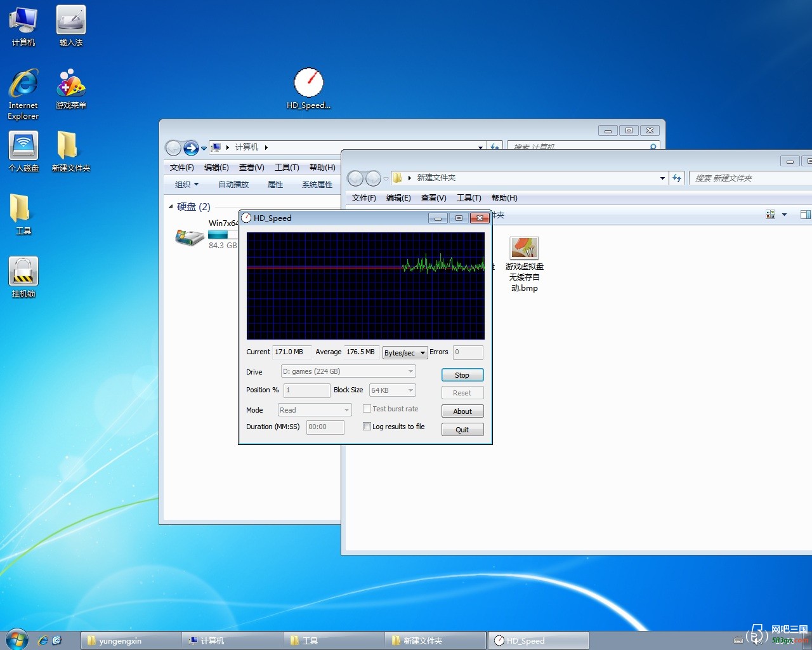The height and width of the screenshot is (650, 812).
Task: Open the Bytes/sec units dropdown
Action: tap(405, 353)
